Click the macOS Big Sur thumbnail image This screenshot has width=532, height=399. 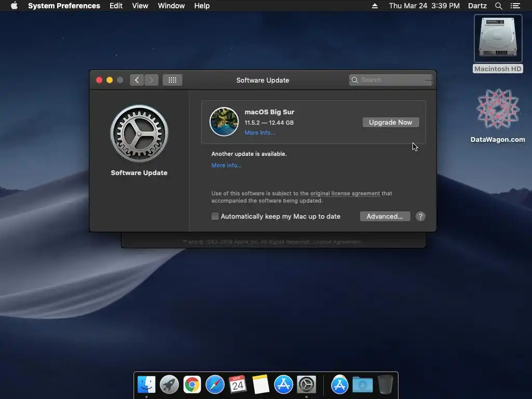pyautogui.click(x=224, y=122)
